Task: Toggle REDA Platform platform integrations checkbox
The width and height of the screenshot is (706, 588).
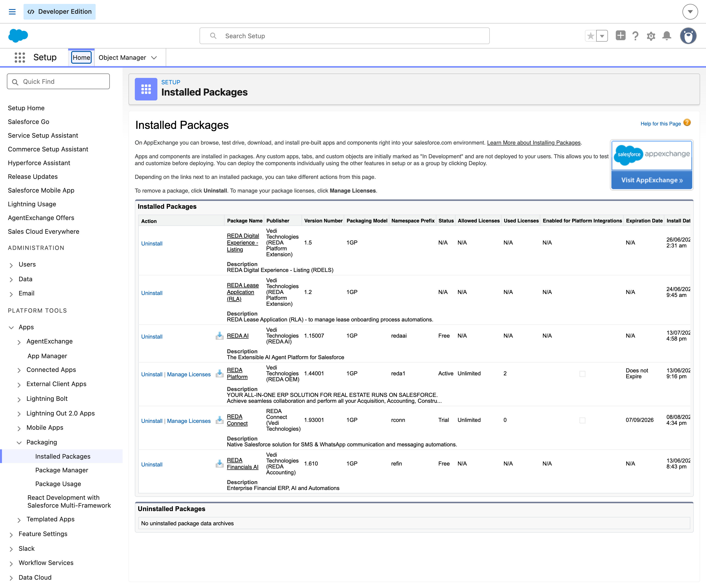Action: click(x=582, y=374)
